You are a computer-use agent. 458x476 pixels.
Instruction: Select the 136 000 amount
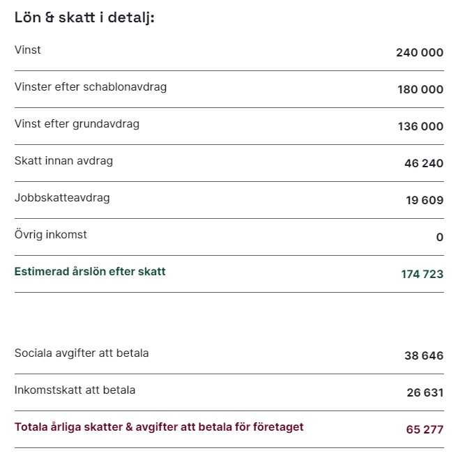click(420, 127)
